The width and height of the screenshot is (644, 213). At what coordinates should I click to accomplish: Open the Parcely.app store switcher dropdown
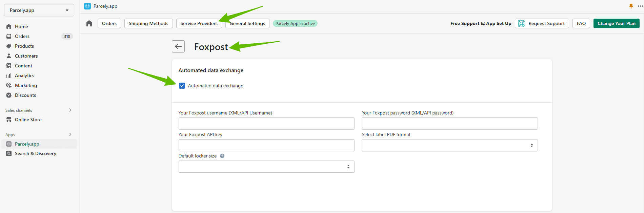click(39, 10)
